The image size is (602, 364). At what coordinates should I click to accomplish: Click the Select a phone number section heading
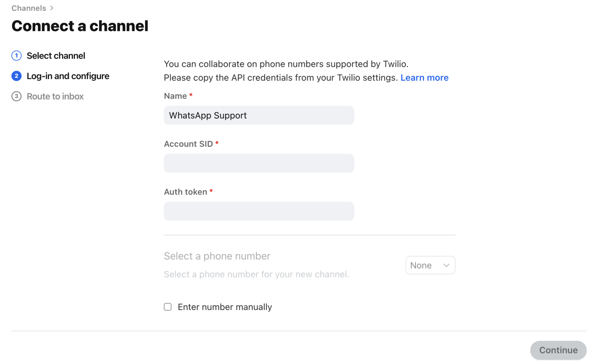pyautogui.click(x=217, y=256)
